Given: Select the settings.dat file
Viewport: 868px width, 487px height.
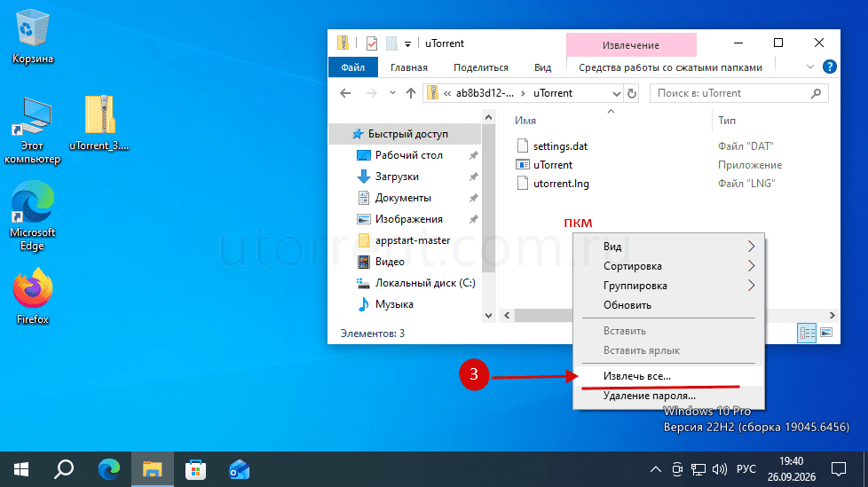Looking at the screenshot, I should coord(560,146).
